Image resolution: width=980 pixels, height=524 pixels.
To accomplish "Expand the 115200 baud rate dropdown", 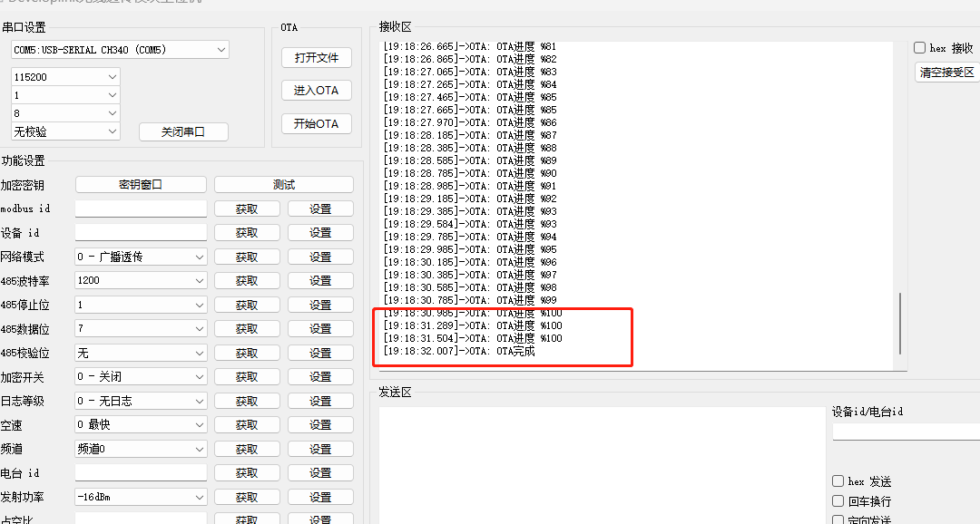I will click(x=65, y=77).
